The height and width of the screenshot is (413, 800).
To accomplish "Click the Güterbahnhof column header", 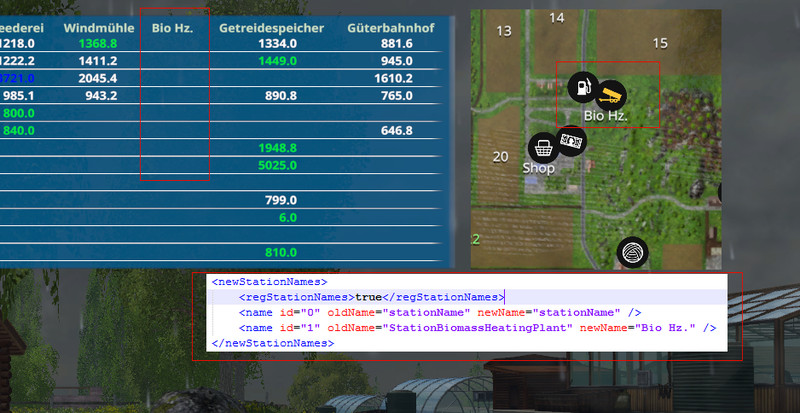I will point(390,28).
